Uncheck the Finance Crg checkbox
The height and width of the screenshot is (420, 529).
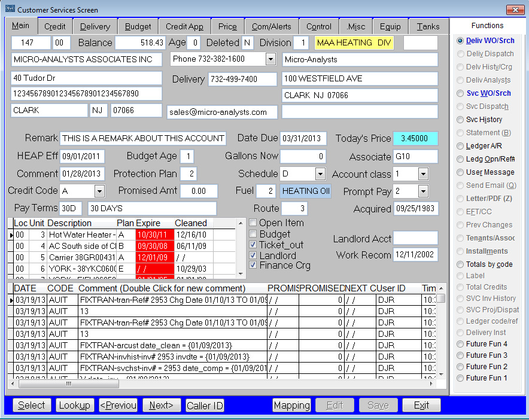pyautogui.click(x=253, y=266)
